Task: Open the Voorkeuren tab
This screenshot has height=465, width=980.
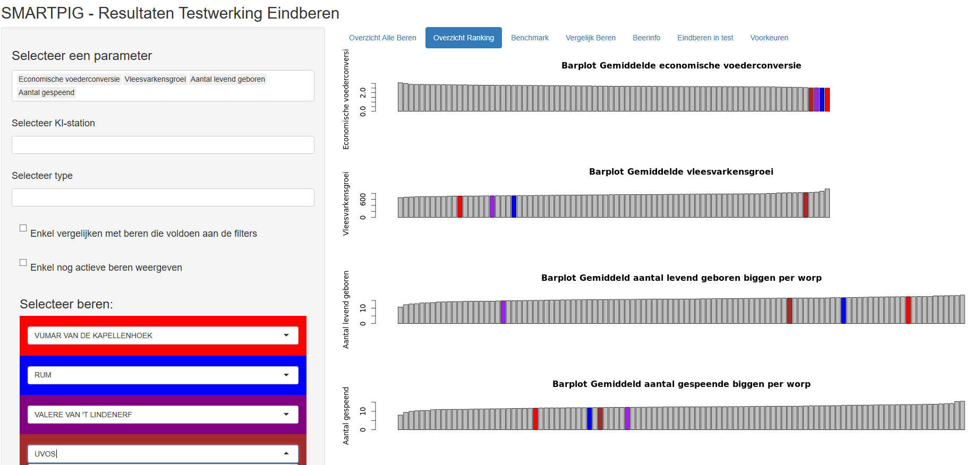Action: (x=769, y=38)
